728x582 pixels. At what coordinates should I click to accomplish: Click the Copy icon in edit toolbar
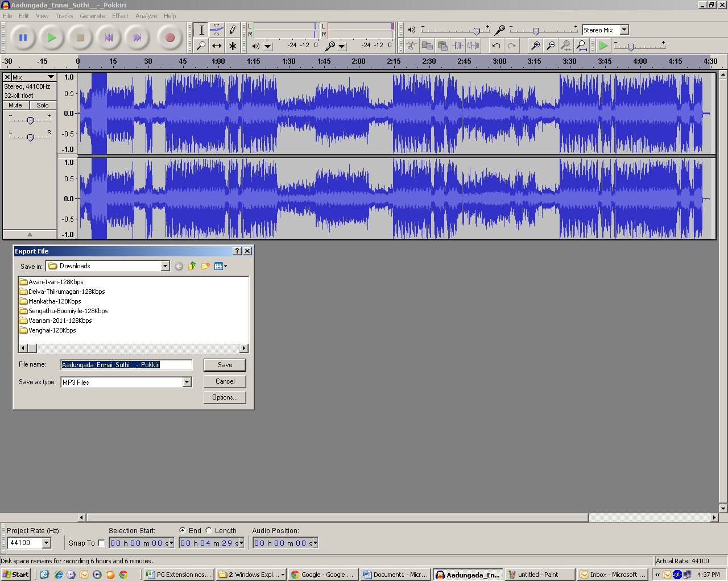(427, 45)
